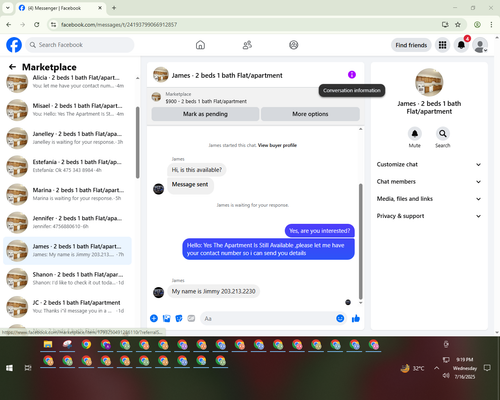This screenshot has width=500, height=400.
Task: Open View buyer profile link
Action: (277, 145)
